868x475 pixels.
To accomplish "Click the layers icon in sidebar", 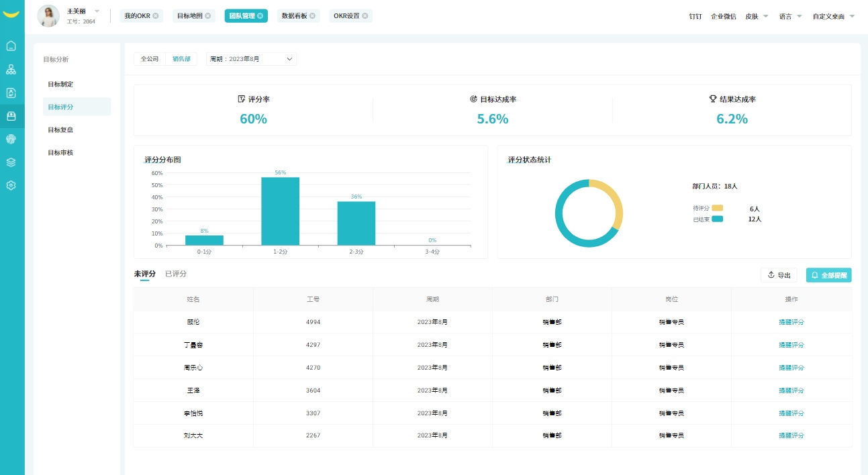I will click(11, 162).
